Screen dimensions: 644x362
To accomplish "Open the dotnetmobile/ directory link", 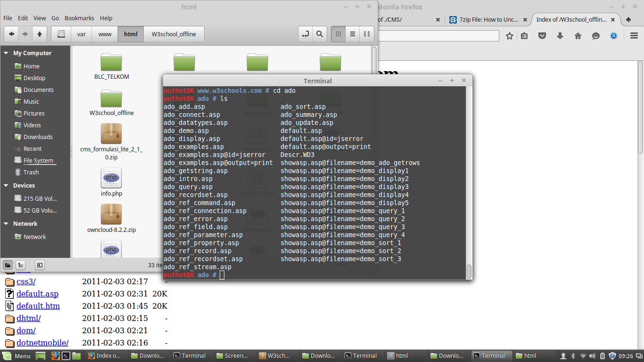I will pos(42,343).
